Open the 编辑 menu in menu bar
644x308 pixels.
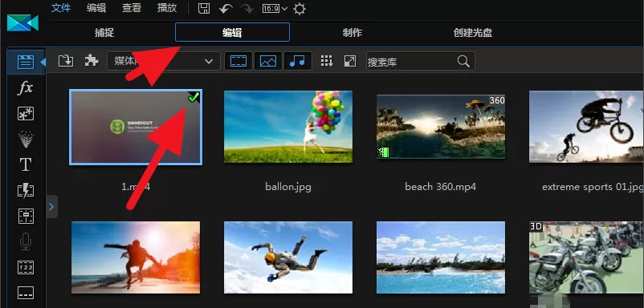(x=96, y=8)
